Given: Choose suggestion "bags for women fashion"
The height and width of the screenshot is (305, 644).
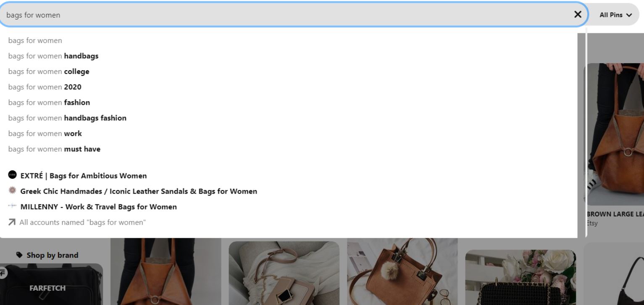Looking at the screenshot, I should (x=49, y=103).
